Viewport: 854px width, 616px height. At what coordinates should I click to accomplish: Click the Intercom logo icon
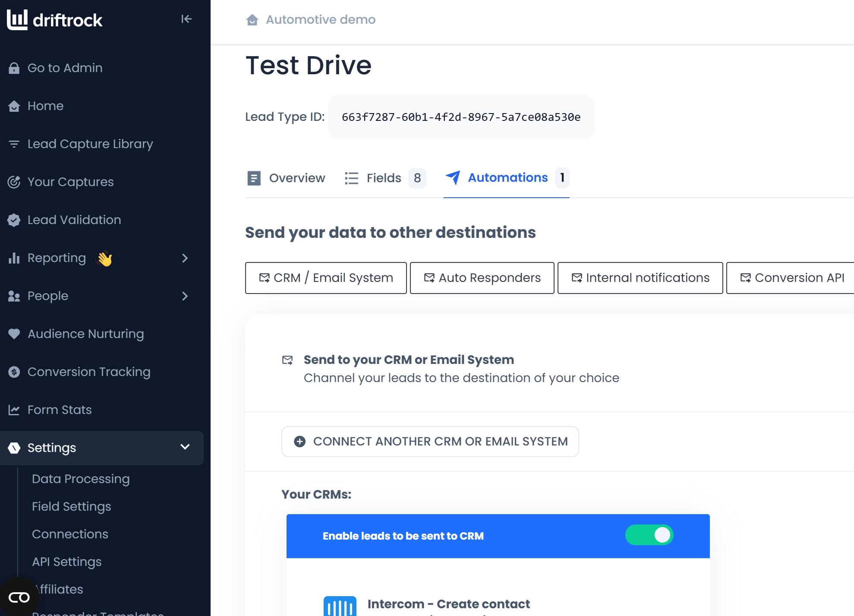tap(340, 606)
